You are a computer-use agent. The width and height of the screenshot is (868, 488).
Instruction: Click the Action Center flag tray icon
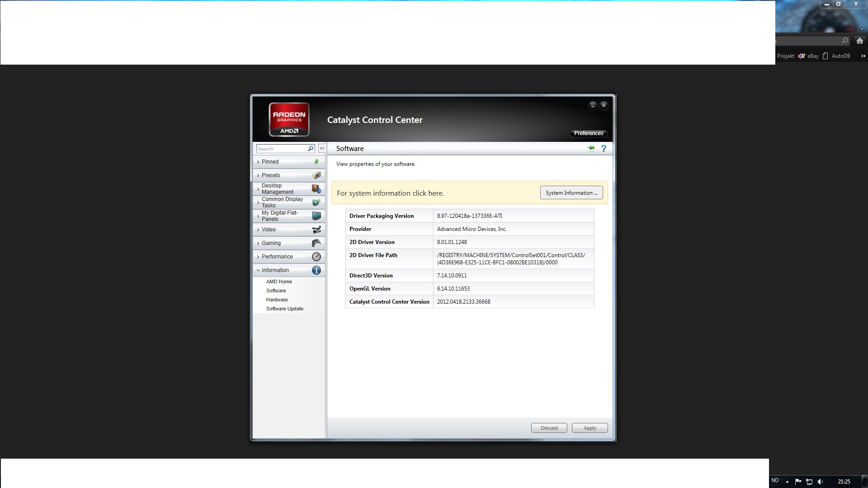click(798, 482)
